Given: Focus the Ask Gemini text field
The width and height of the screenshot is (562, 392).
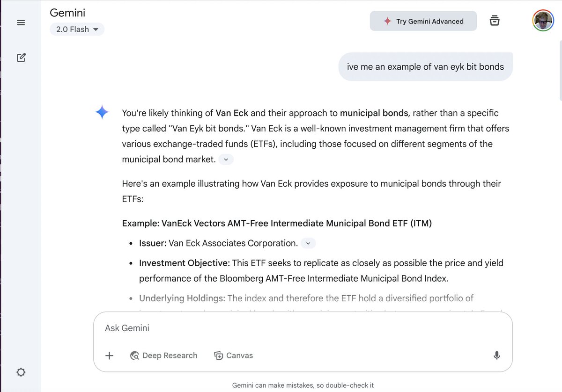Looking at the screenshot, I should click(x=300, y=328).
